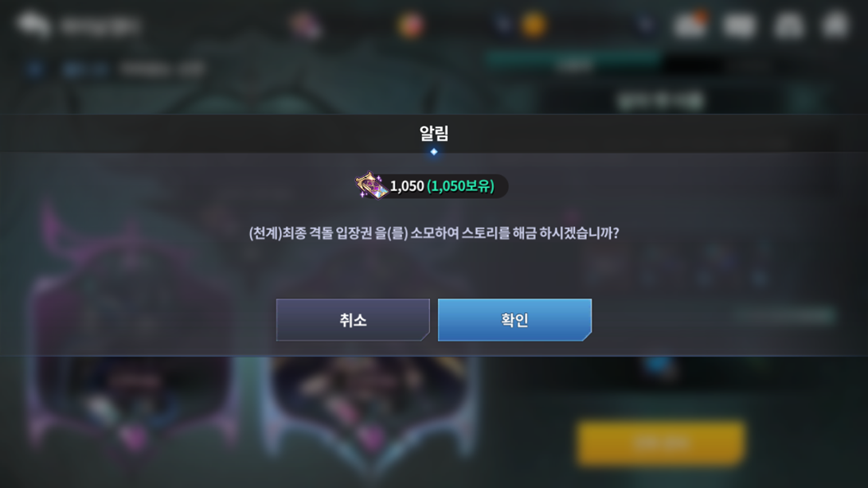Confirm unlocking the story with 확인
The width and height of the screenshot is (868, 488).
pos(514,320)
